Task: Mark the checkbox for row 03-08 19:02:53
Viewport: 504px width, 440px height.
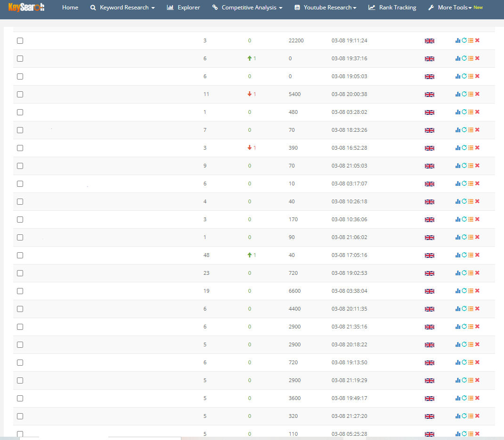Action: click(x=20, y=273)
